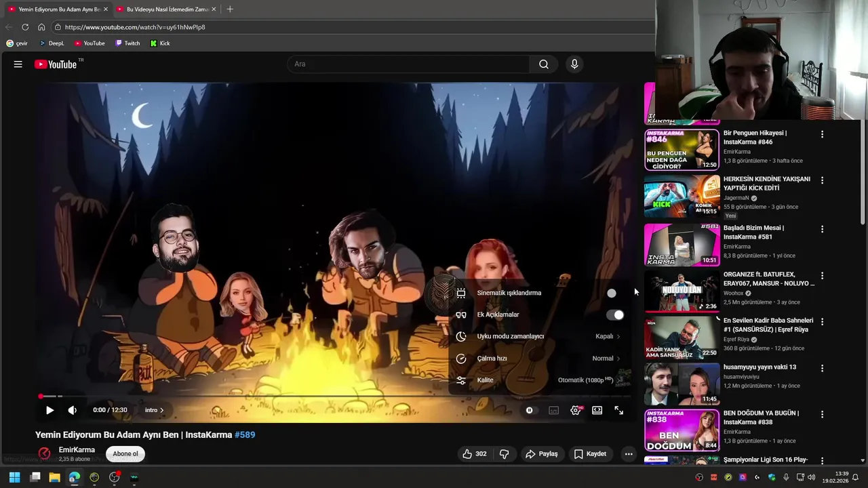Image resolution: width=868 pixels, height=488 pixels.
Task: Click the Sinematik ışıklandırma icon in settings
Action: point(461,293)
